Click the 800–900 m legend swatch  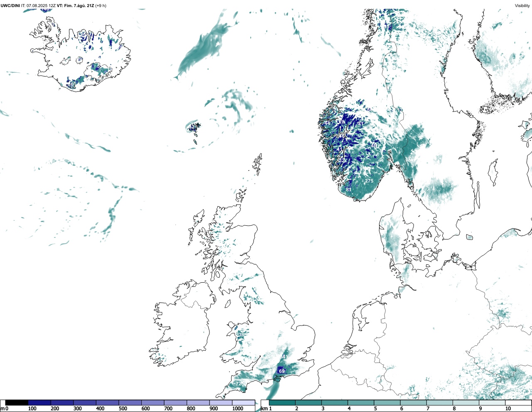pyautogui.click(x=198, y=403)
